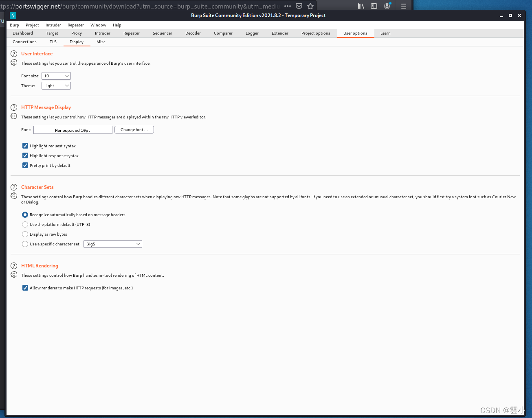
Task: Open the Burp menu
Action: (x=14, y=25)
